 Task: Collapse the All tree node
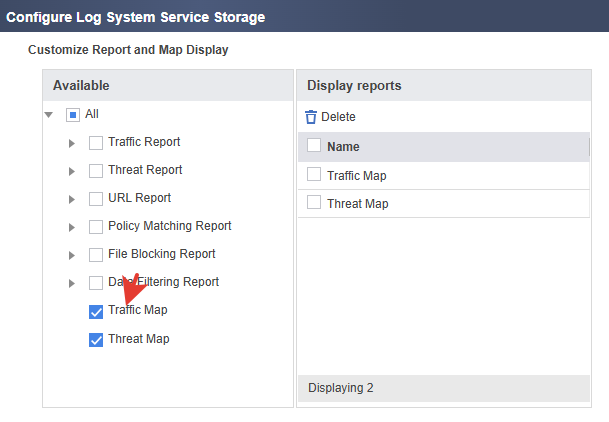pyautogui.click(x=49, y=115)
